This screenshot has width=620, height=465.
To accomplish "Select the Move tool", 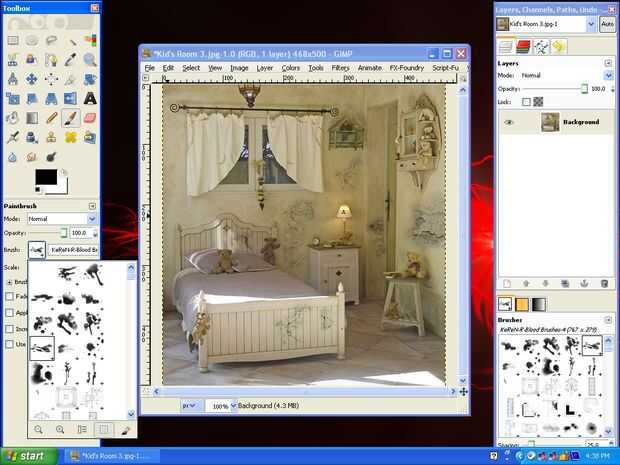I will pyautogui.click(x=32, y=79).
